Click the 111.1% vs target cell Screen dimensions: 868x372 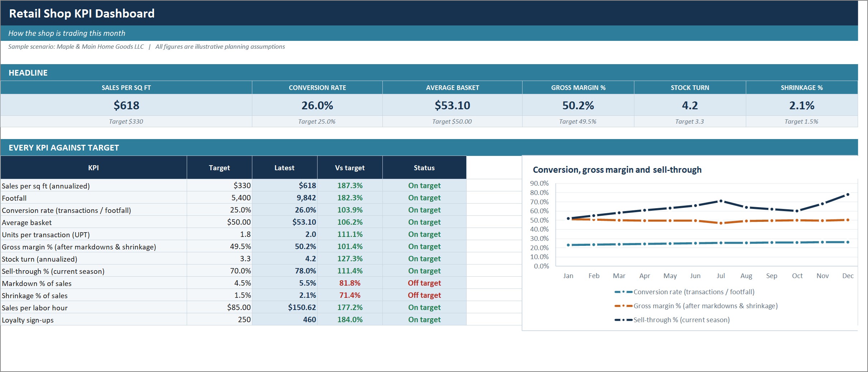coord(350,234)
